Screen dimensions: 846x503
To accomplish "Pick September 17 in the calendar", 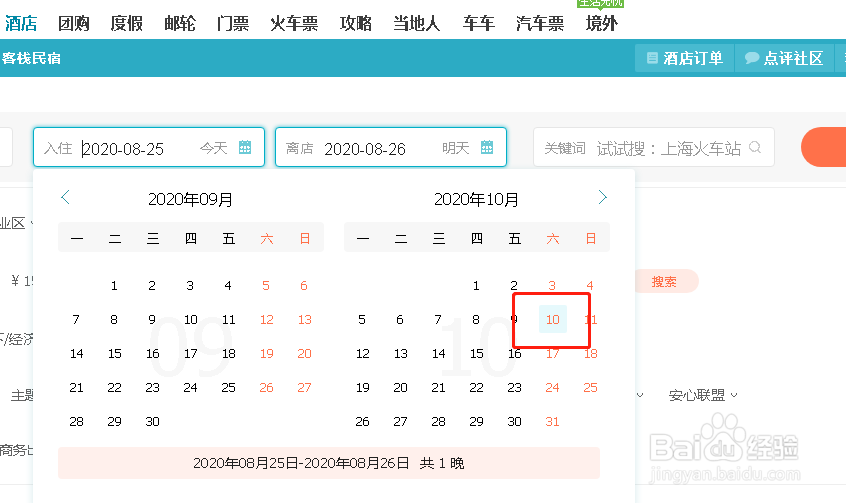I will tap(190, 354).
